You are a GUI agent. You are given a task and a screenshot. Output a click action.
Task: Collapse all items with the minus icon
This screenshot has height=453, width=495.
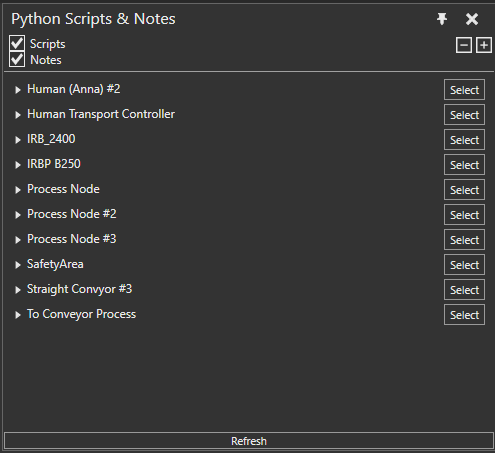[464, 45]
